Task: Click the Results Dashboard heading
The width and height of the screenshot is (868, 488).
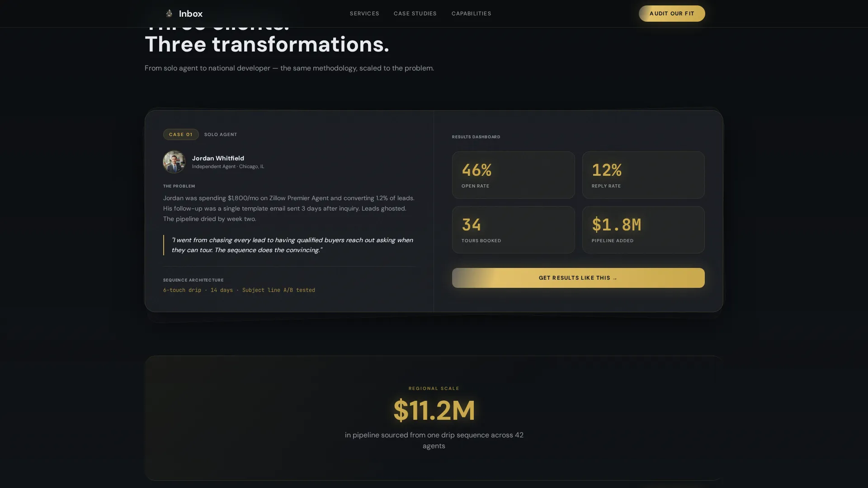Action: tap(476, 137)
